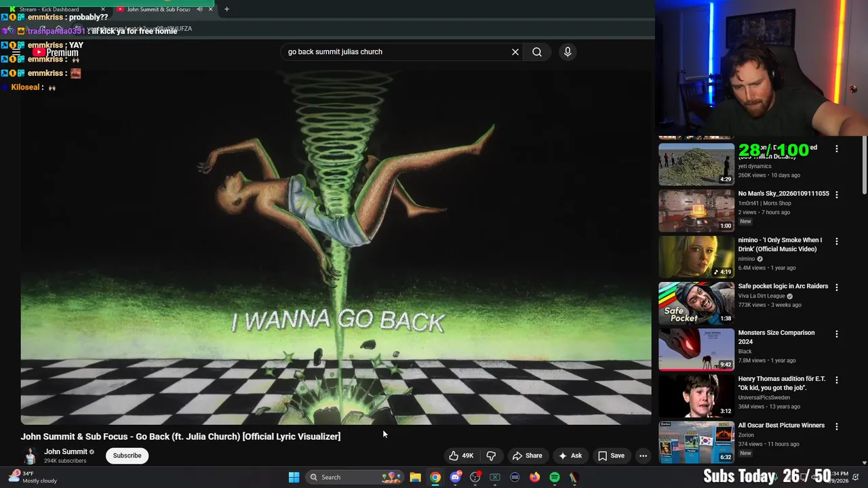Open the Xbox Game Bar taskbar icon
This screenshot has width=868, height=488.
click(x=495, y=477)
